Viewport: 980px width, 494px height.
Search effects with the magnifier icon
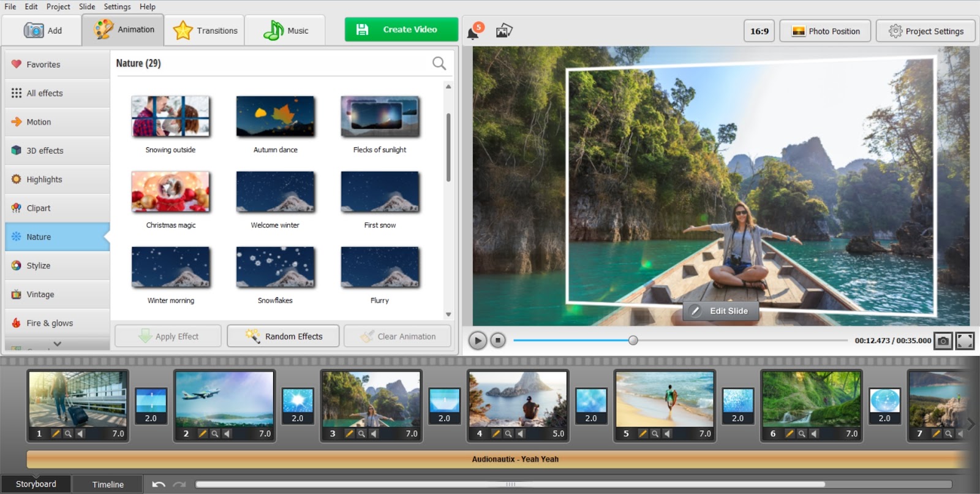pos(439,63)
